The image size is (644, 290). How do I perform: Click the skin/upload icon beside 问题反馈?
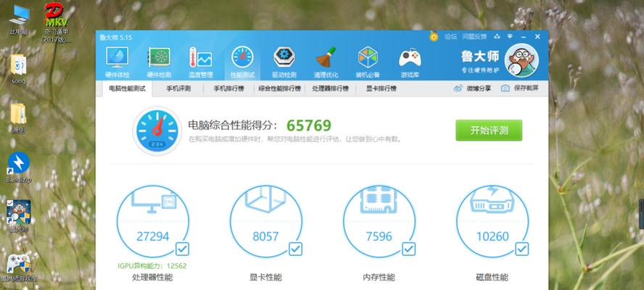pyautogui.click(x=498, y=36)
